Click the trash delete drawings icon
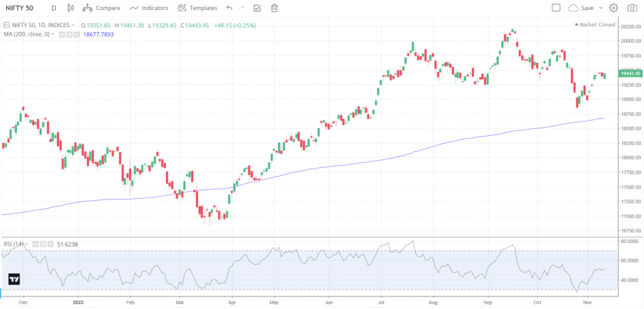 point(274,8)
